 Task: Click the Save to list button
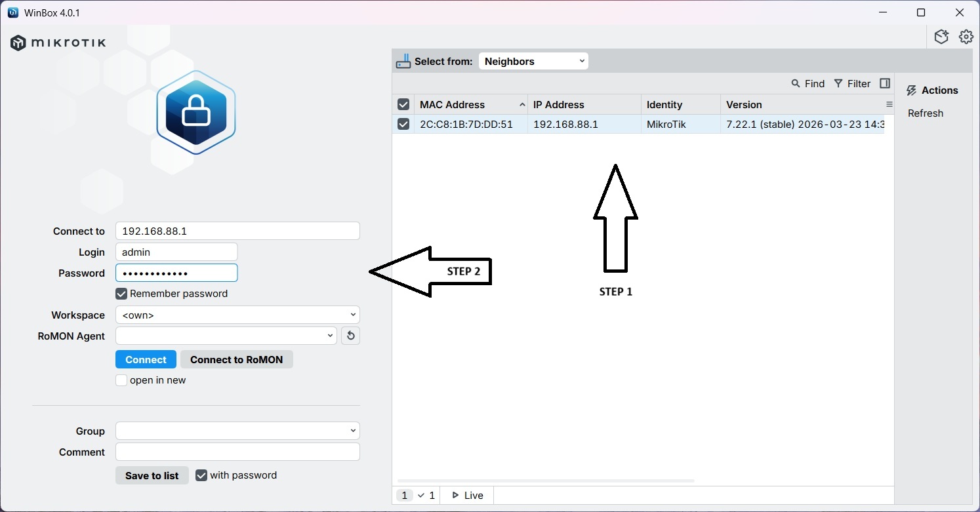pyautogui.click(x=152, y=475)
